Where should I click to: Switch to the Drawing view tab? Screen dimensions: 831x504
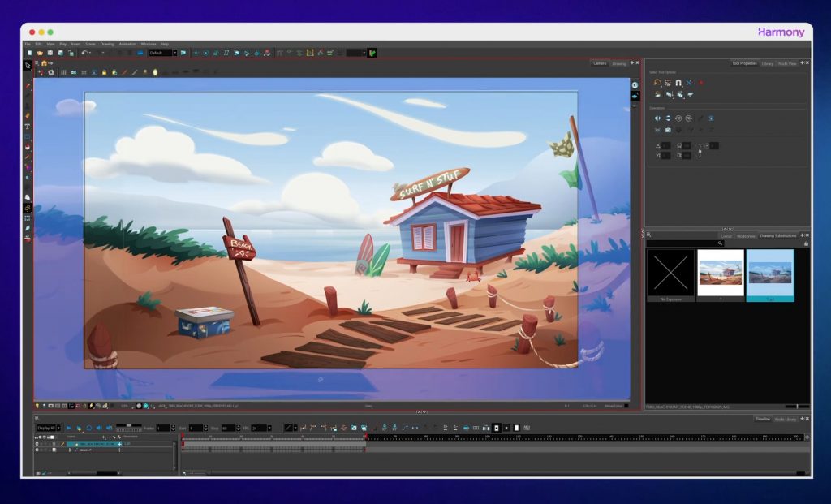618,63
